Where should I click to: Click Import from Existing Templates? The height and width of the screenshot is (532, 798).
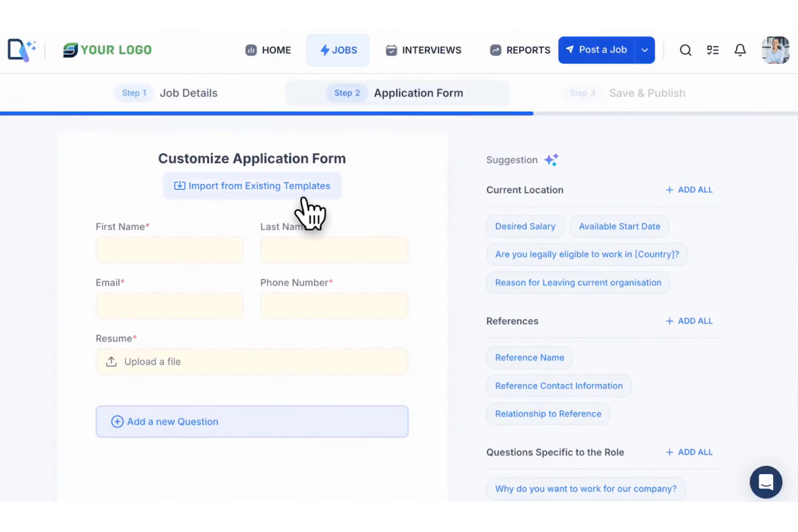pyautogui.click(x=252, y=185)
